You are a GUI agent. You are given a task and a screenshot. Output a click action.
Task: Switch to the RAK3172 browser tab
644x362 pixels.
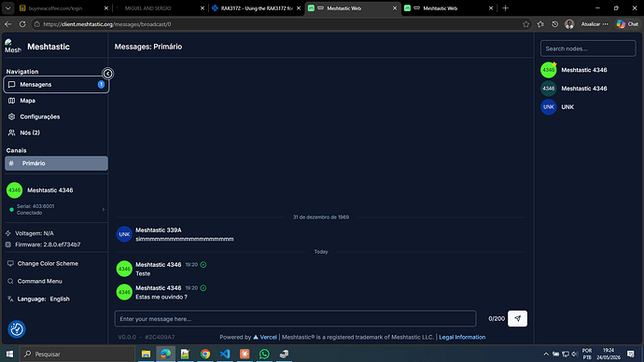[257, 8]
